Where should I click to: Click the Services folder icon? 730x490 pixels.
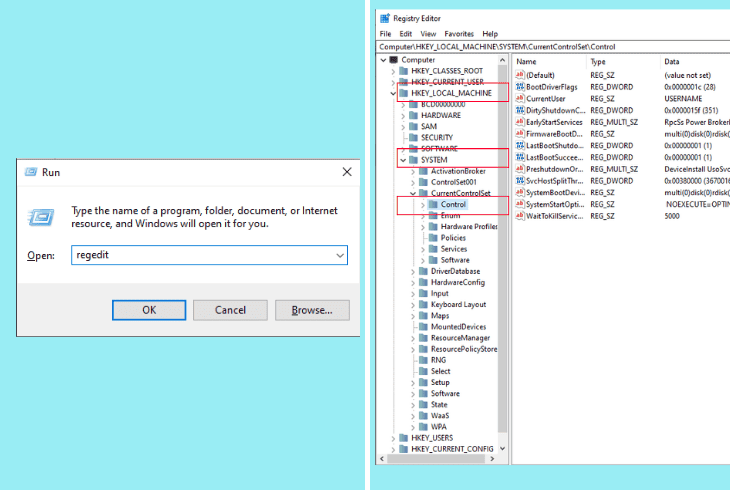[433, 249]
